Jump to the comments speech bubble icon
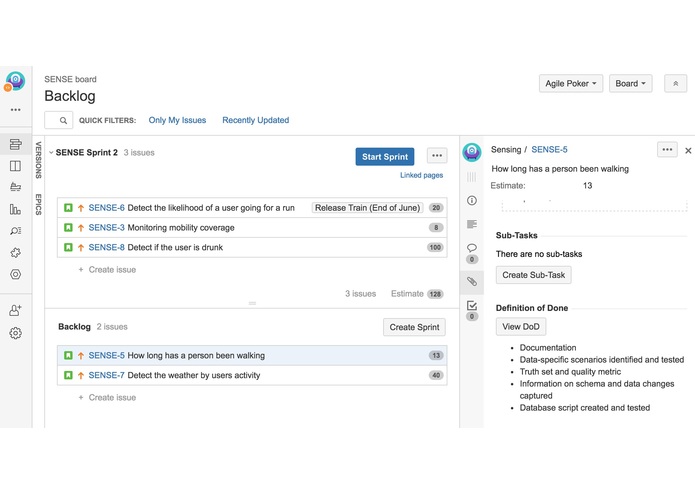 [x=472, y=247]
